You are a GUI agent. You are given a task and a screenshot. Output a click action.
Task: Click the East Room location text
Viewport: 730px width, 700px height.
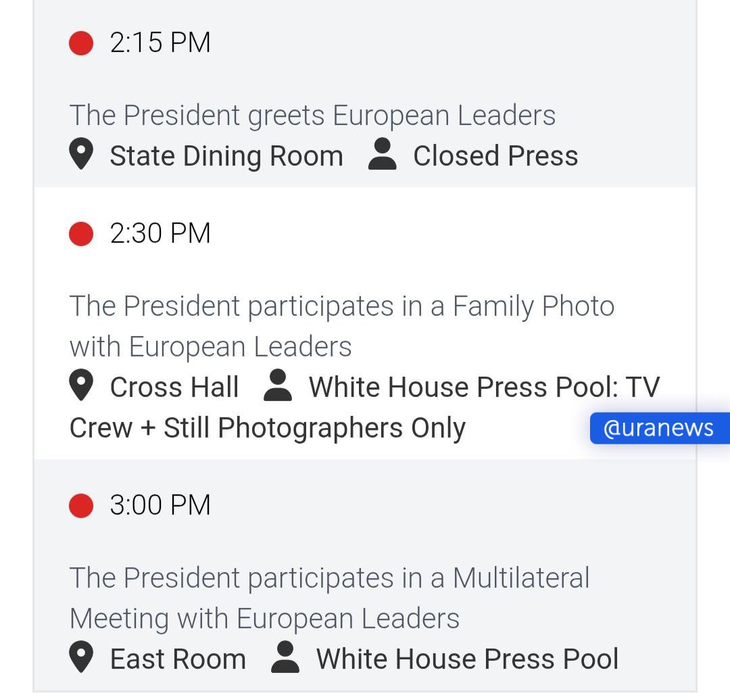click(x=178, y=659)
